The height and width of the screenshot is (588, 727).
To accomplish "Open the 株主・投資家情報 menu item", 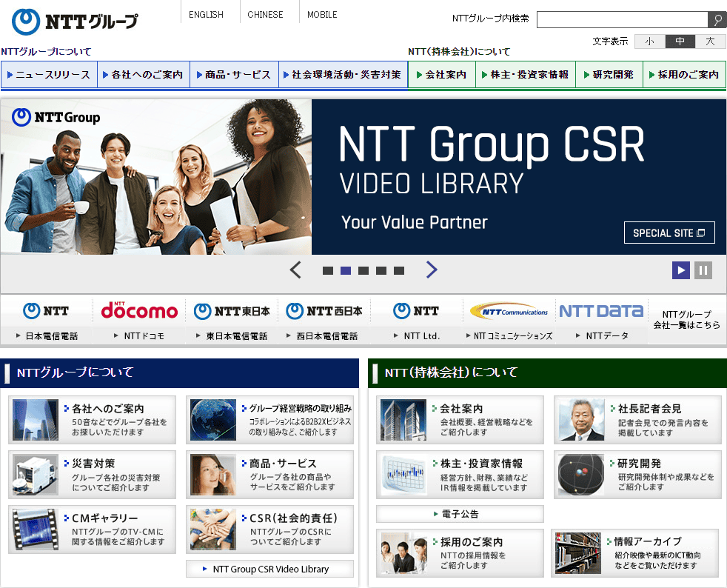I will [x=525, y=75].
